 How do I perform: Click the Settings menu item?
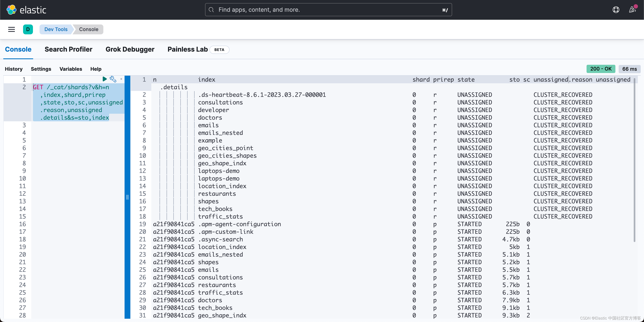click(x=41, y=69)
